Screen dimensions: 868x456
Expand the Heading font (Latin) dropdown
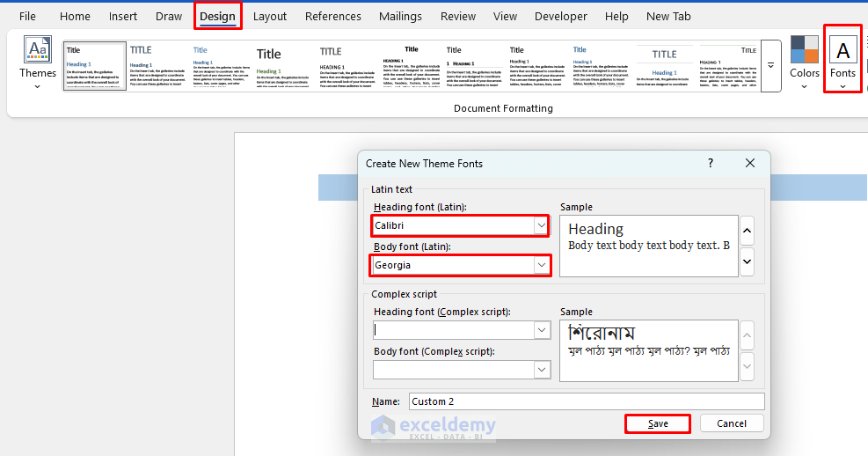click(541, 225)
